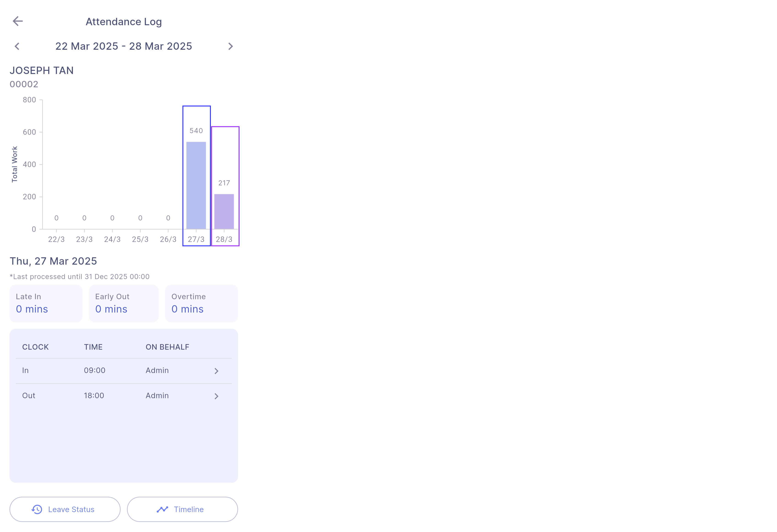Go back using the top arrow icon
This screenshot has width=777, height=532.
click(x=18, y=21)
